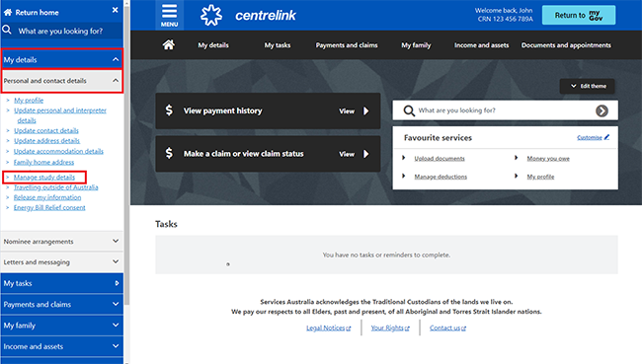Click the sidebar vertical scrollbar

click(126, 156)
